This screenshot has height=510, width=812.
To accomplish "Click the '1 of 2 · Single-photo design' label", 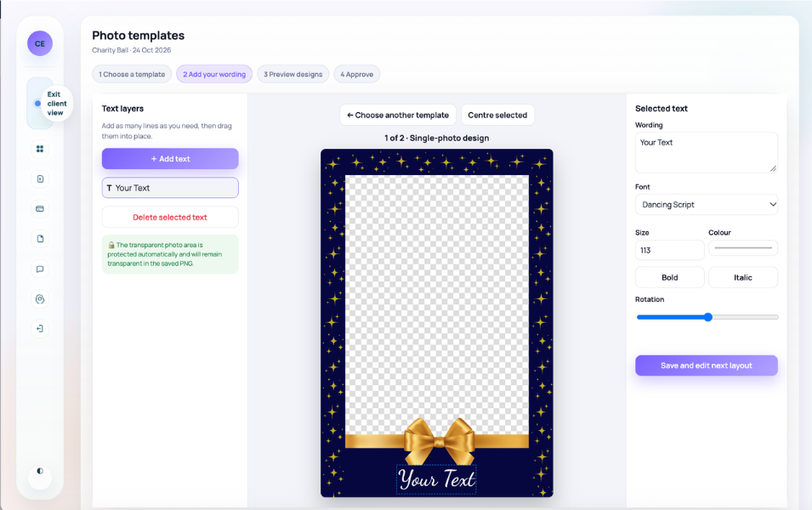I will pos(436,139).
